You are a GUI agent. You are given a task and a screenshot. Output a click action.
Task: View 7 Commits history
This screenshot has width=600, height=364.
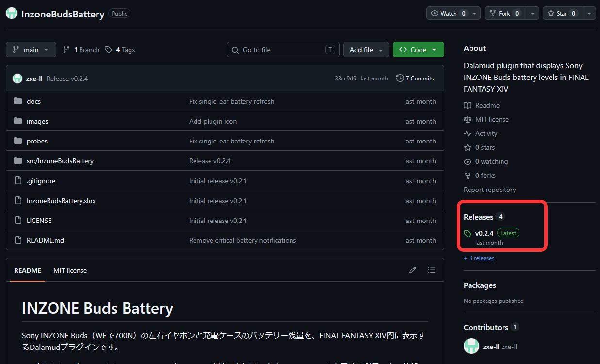[x=415, y=79]
